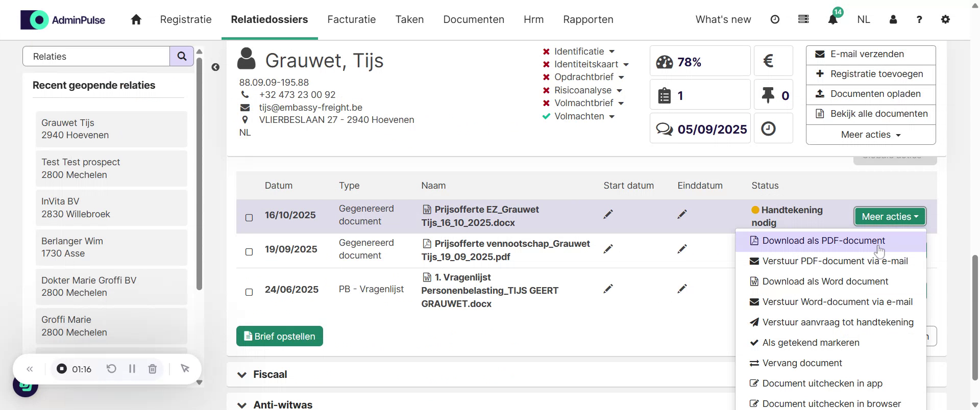Click E-mail verzenden button
This screenshot has width=980, height=410.
point(870,54)
